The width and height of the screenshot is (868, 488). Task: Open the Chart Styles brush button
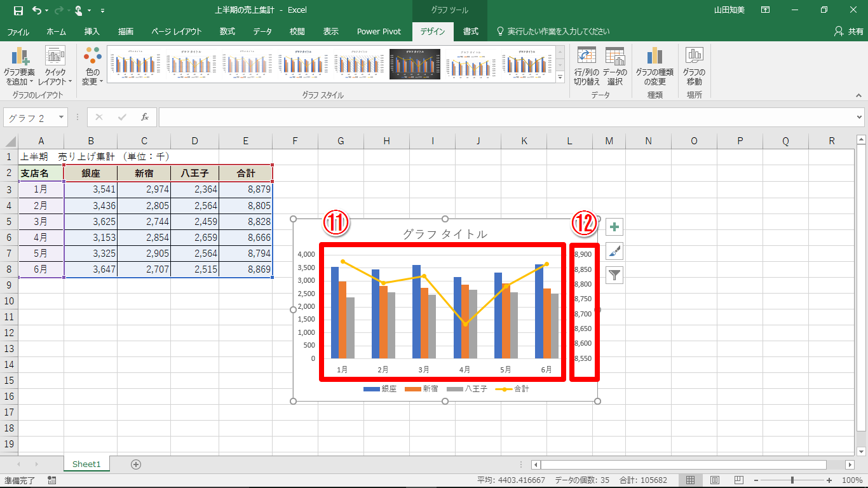614,251
